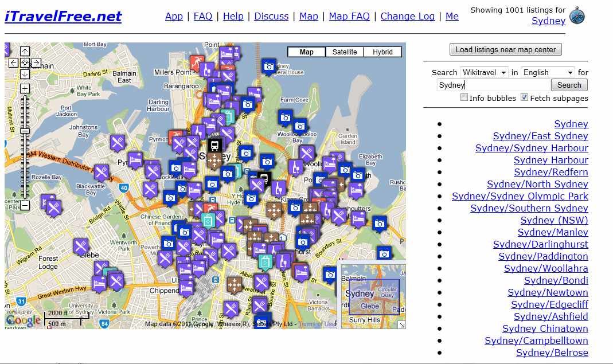Zoom in with the map plus button
Screen dimensions: 613x364
tap(25, 89)
